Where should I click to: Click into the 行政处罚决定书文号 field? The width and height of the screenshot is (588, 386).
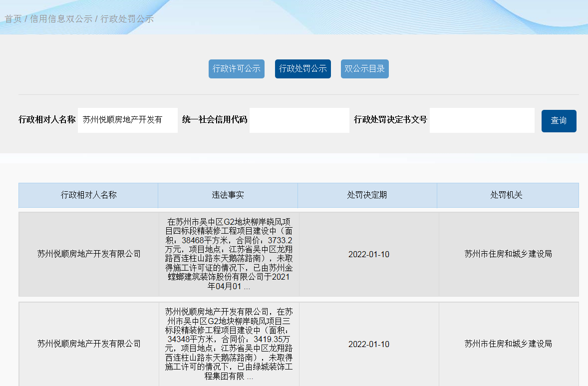(x=482, y=120)
